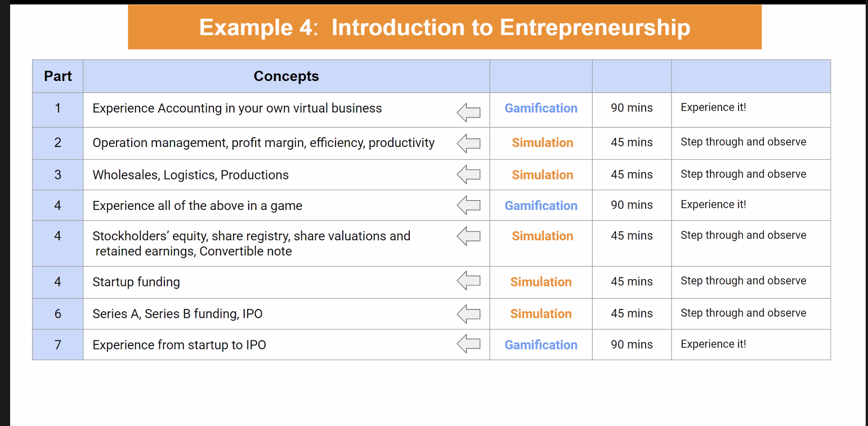Click the arrow next to Wholesales, Logistics, Productions
Screen dimensions: 868x426
click(x=468, y=174)
